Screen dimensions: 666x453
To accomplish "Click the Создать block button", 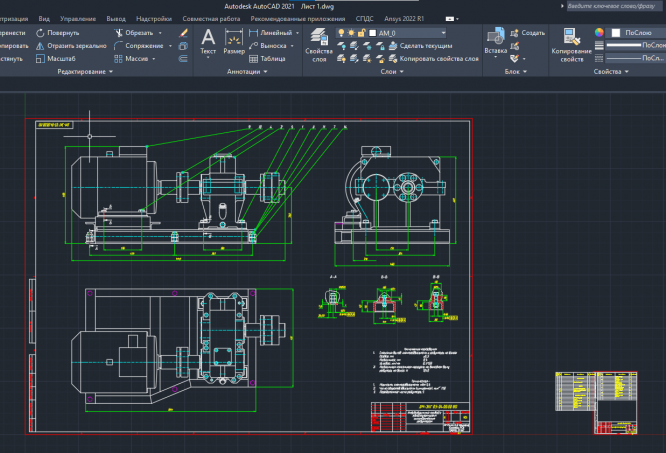I will click(527, 32).
